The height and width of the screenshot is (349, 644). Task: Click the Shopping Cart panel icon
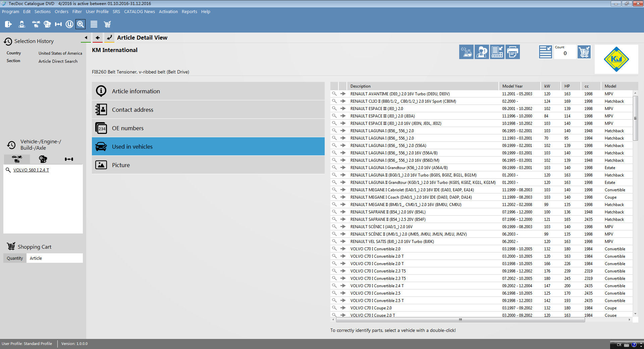click(x=11, y=246)
